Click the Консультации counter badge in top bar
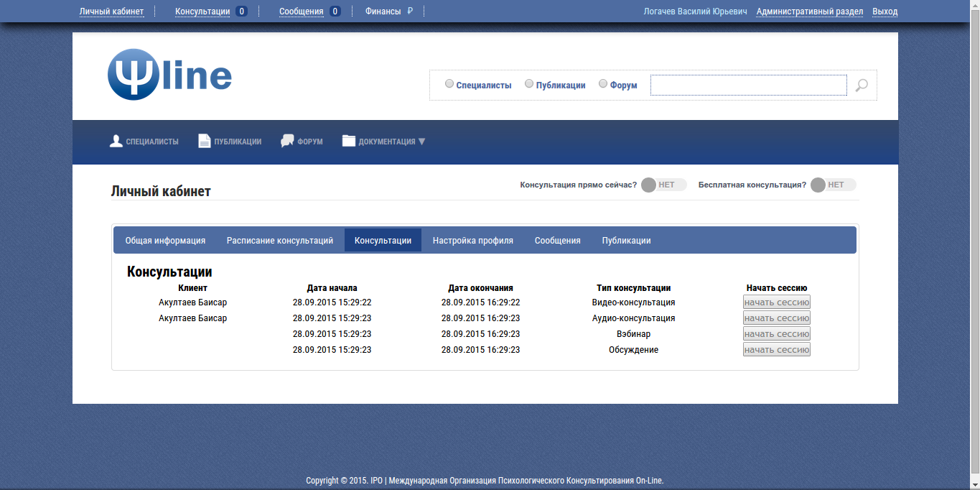980x490 pixels. pos(241,11)
